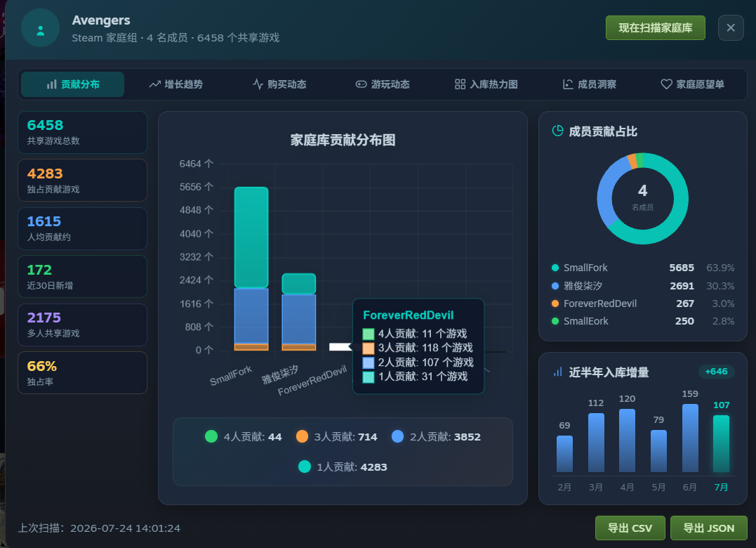Click the 6月 bar showing 159

[690, 438]
